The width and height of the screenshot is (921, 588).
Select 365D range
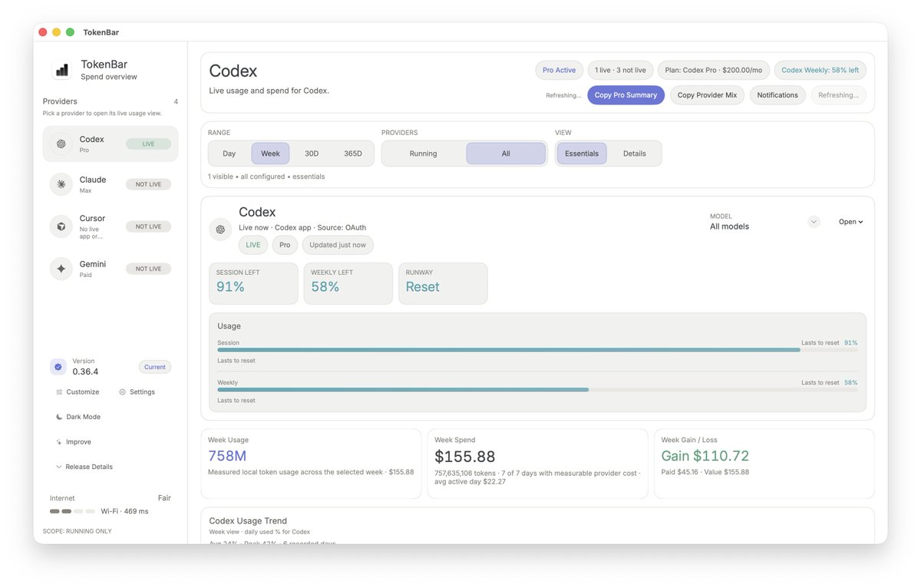point(353,154)
